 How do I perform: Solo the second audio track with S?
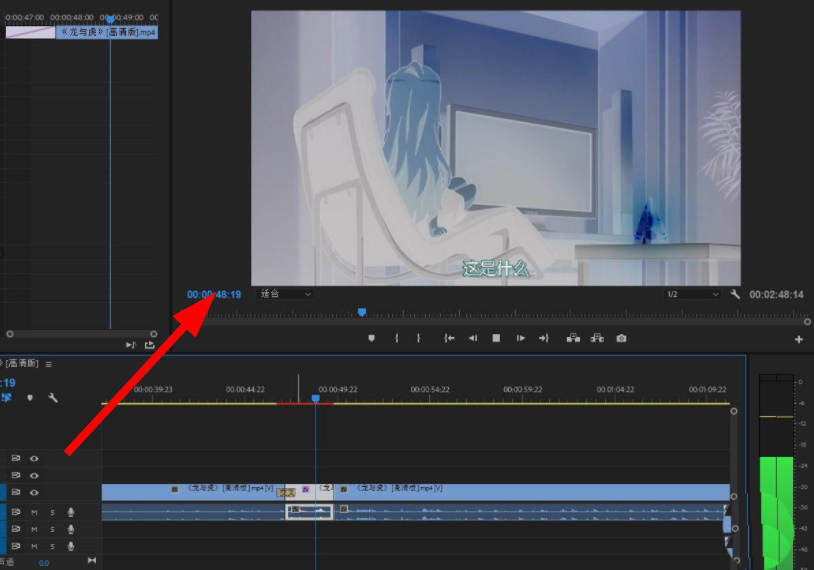tap(52, 529)
